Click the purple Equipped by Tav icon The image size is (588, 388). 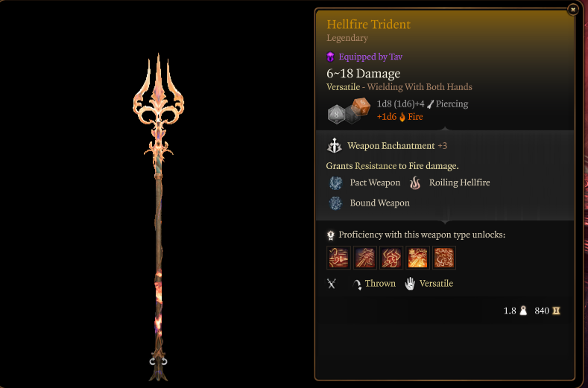click(330, 57)
